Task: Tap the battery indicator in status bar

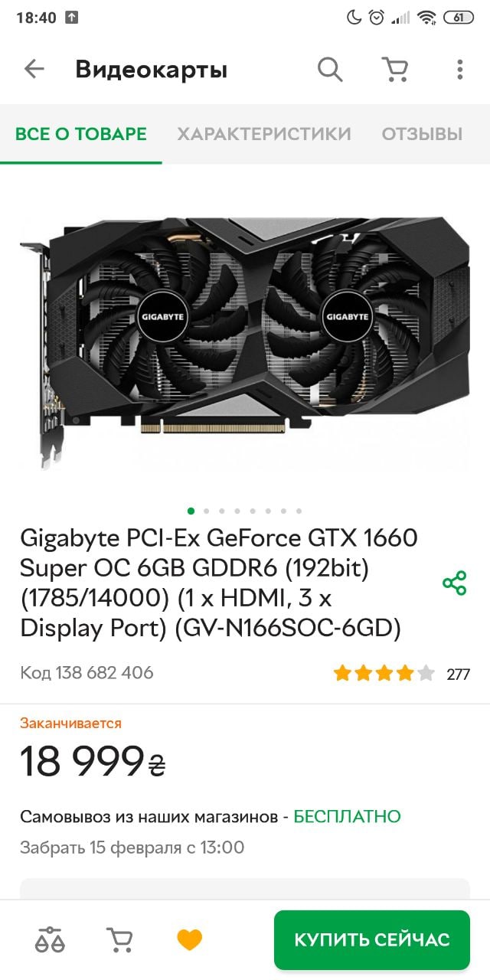Action: tap(458, 18)
